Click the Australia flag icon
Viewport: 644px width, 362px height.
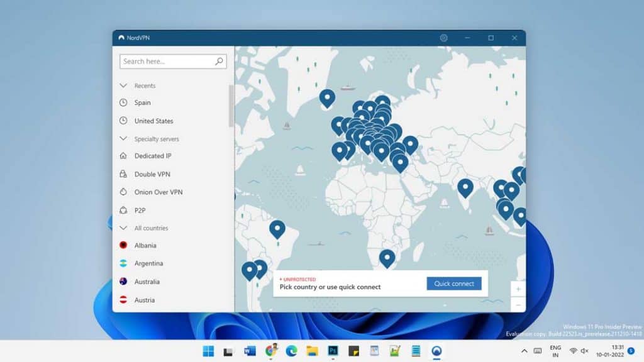[x=123, y=282]
